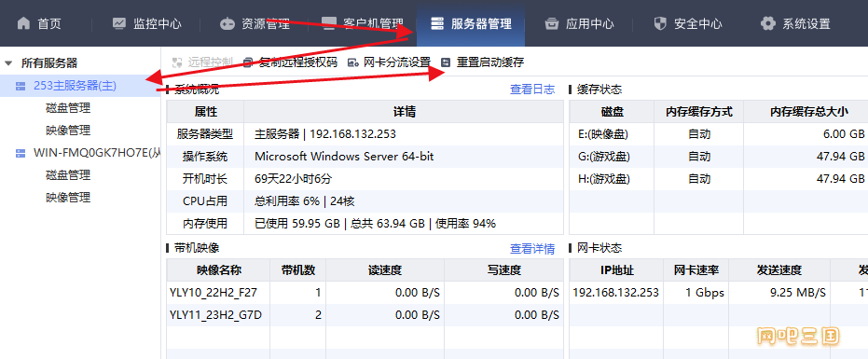The width and height of the screenshot is (868, 359).
Task: Collapse the 所有服务器 tree arrow
Action: coord(8,63)
